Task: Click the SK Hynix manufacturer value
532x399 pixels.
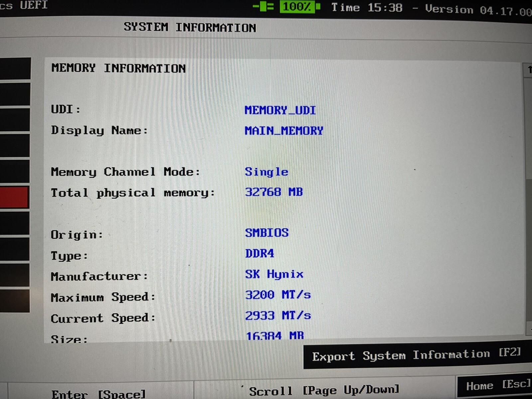Action: click(x=274, y=274)
